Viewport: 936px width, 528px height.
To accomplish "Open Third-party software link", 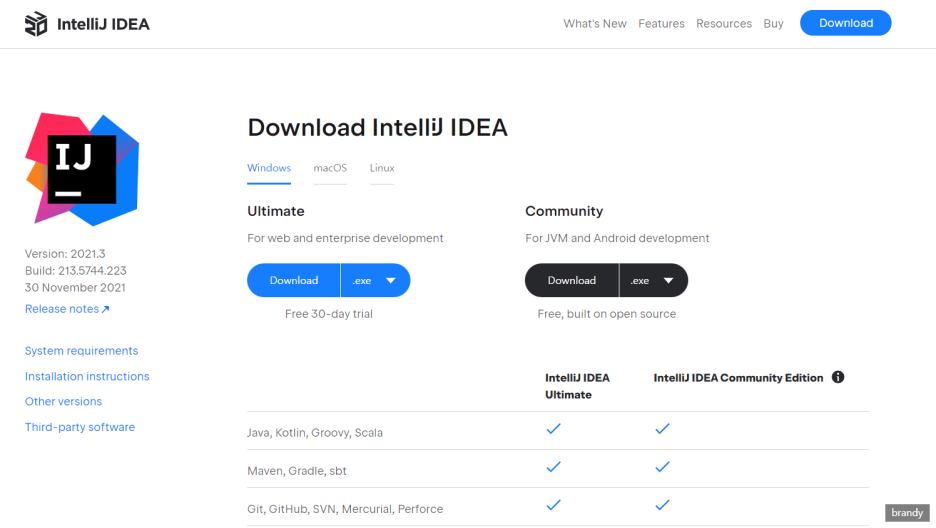I will pos(79,427).
